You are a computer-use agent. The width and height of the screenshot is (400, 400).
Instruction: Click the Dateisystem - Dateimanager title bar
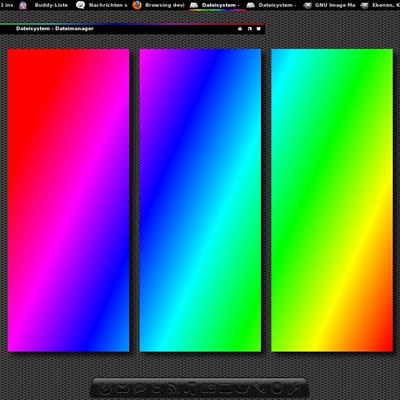133,29
